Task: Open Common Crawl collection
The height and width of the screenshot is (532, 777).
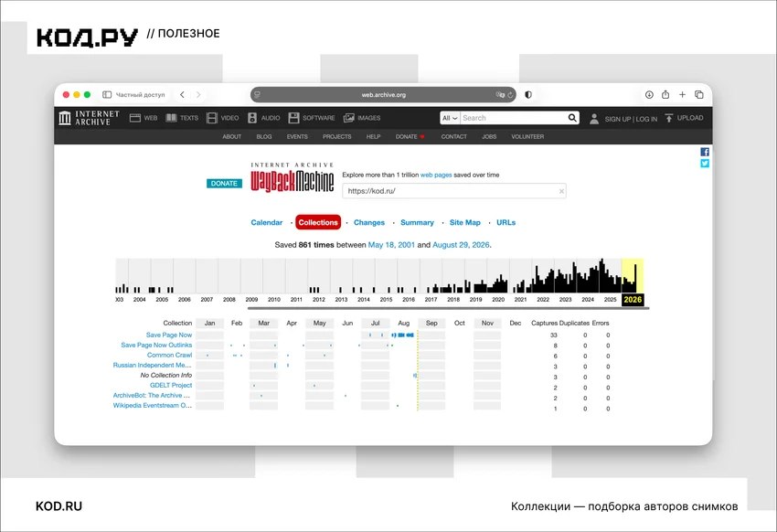Action: click(x=169, y=356)
